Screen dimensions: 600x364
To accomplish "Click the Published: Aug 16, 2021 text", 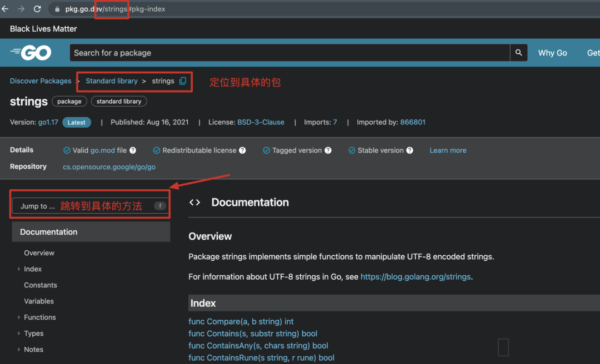I will 149,122.
